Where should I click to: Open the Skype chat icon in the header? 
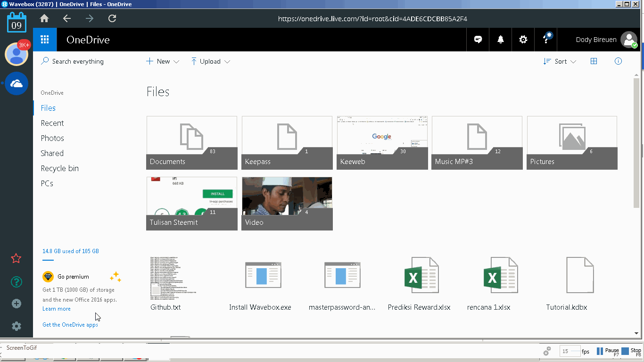point(478,40)
